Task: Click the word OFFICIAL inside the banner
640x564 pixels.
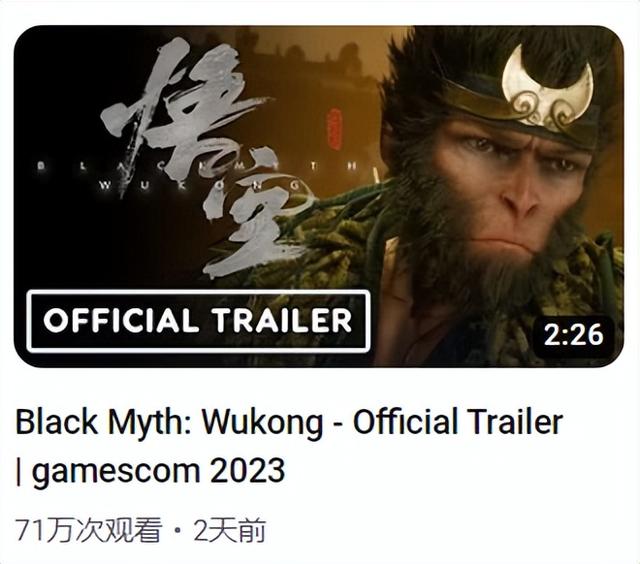Action: 118,321
